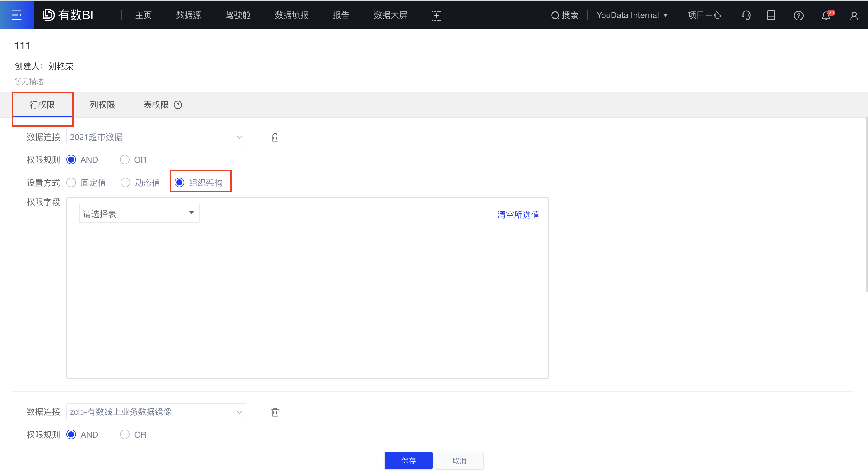Delete the 2021超市数据 connection via trash icon
This screenshot has height=475, width=868.
pos(275,137)
